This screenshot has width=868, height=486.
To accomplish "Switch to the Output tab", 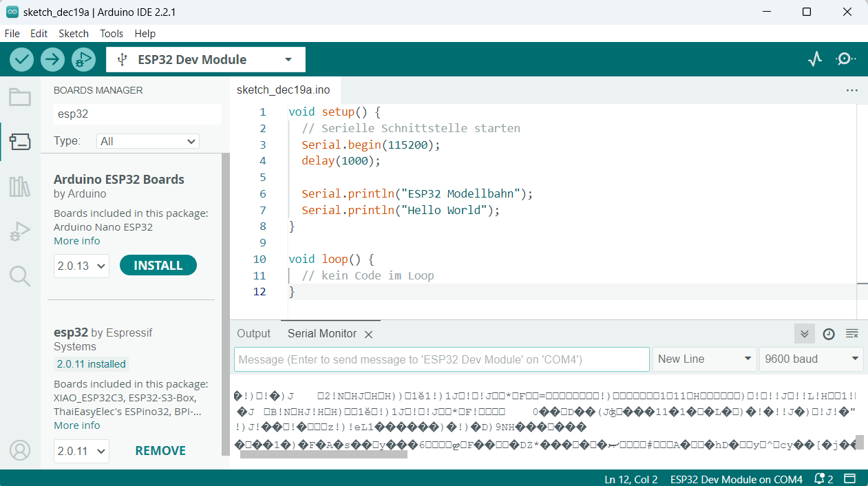I will coord(254,333).
